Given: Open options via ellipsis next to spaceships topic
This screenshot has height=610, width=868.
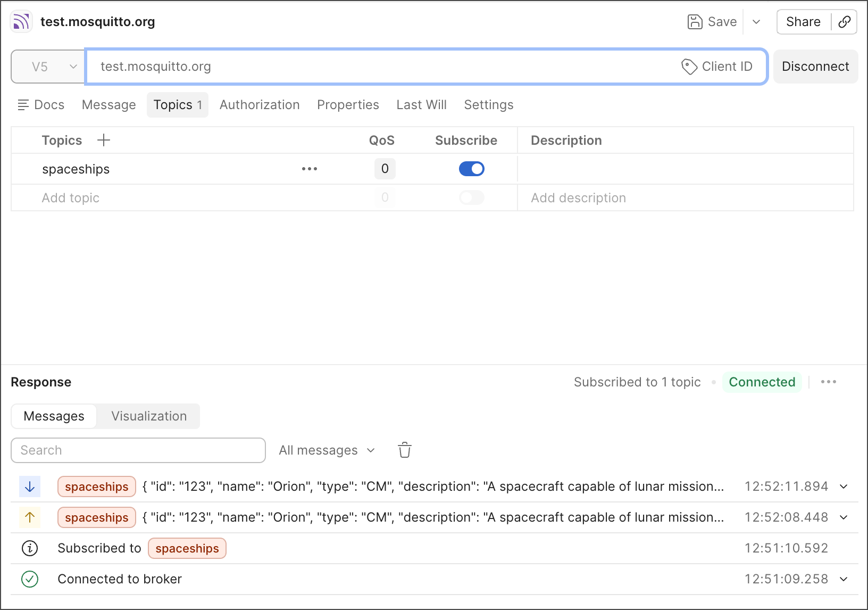Looking at the screenshot, I should click(310, 169).
